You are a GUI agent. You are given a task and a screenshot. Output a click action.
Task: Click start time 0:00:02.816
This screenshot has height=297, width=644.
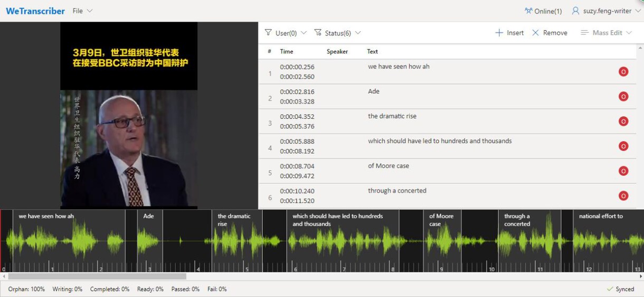tap(297, 92)
